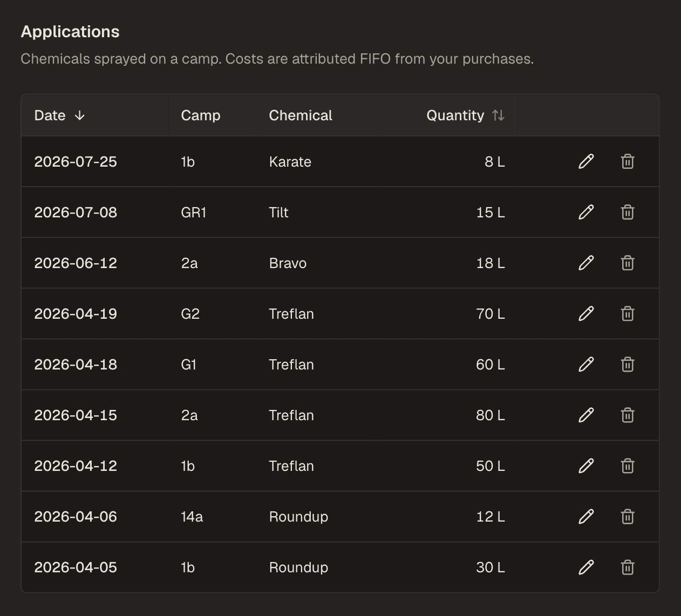The width and height of the screenshot is (681, 616).
Task: Delete the Roundup application on camp 14a
Action: point(627,516)
